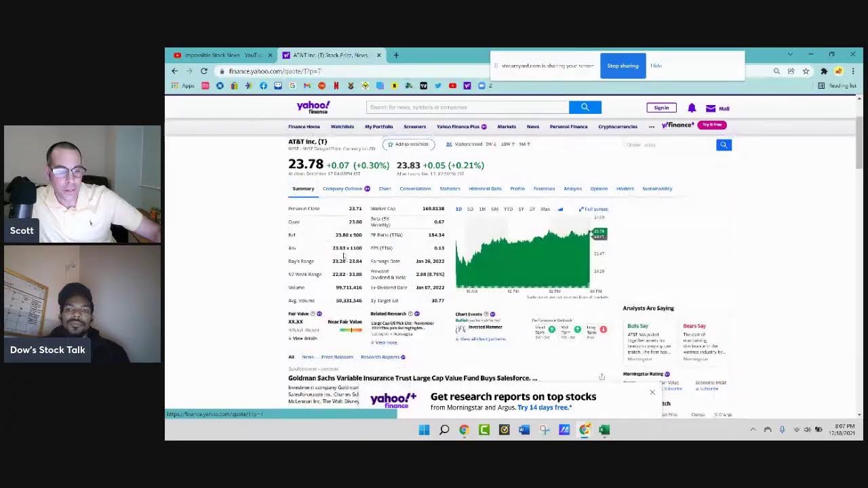The width and height of the screenshot is (868, 488).
Task: Set the chart range to 1M
Action: coord(482,209)
